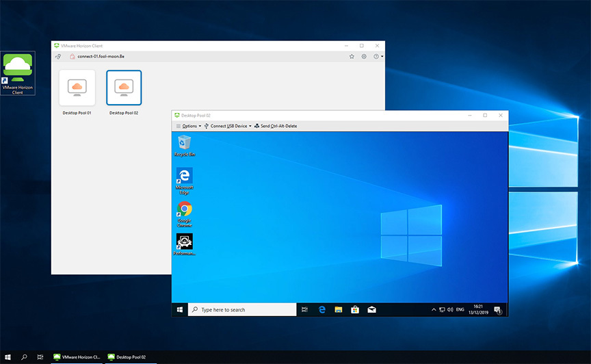Switch to VMware Horizon Client taskbar button
The image size is (591, 364).
pos(77,357)
